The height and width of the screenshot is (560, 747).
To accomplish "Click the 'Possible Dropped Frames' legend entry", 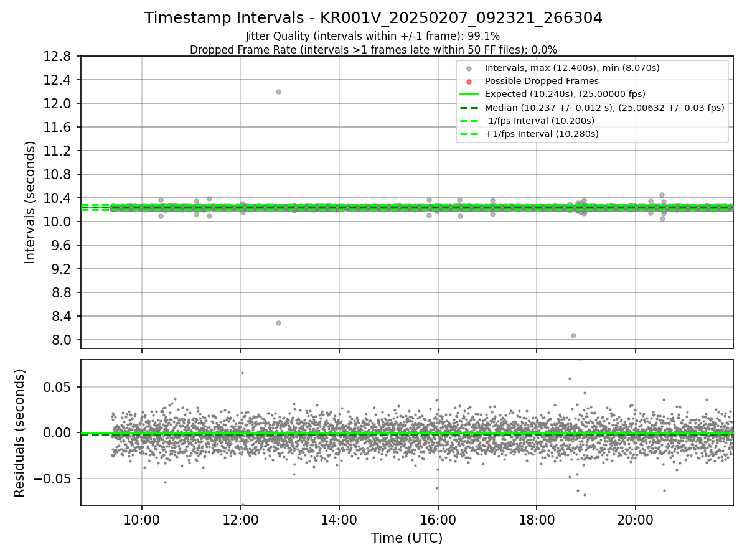I will 542,81.
